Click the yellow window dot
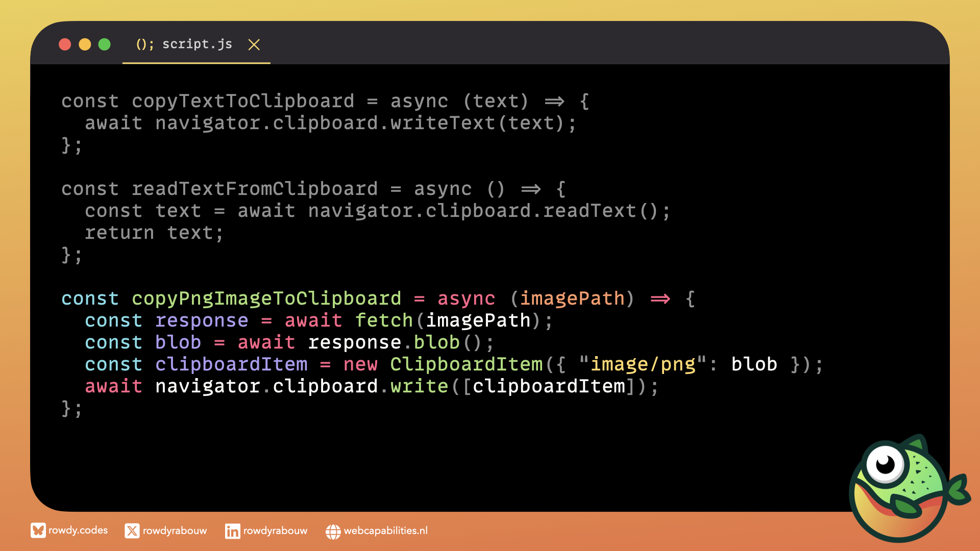The height and width of the screenshot is (551, 980). point(85,44)
